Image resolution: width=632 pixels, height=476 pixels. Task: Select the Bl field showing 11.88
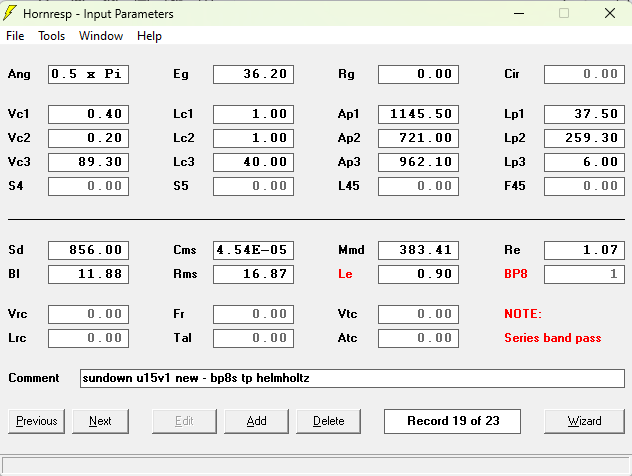pos(88,274)
